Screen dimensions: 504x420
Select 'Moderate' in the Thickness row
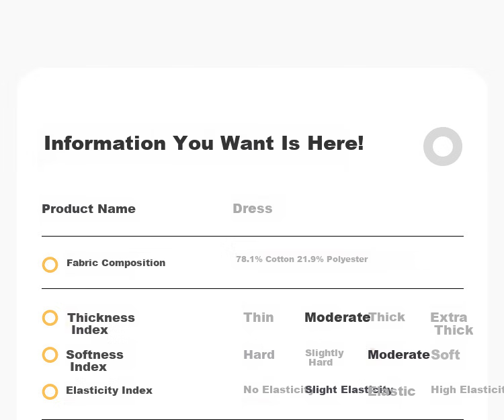(337, 317)
